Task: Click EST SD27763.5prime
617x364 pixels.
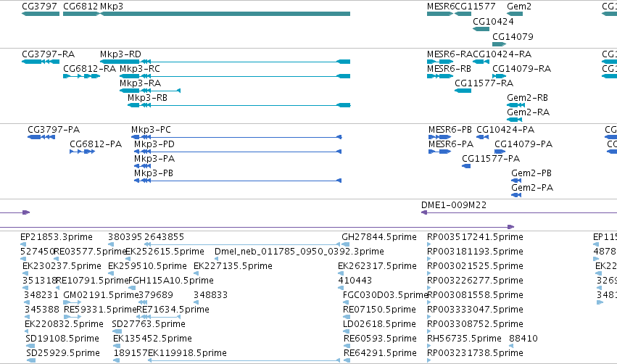Action: pyautogui.click(x=117, y=331)
